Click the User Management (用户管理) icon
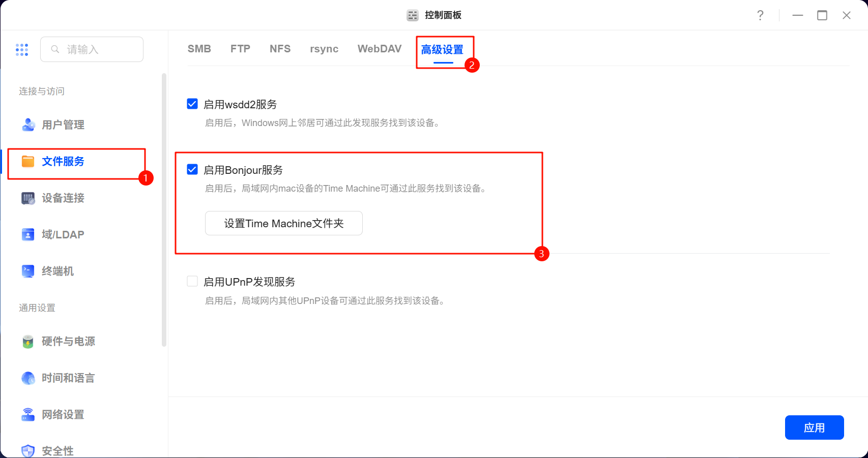This screenshot has height=458, width=868. [x=28, y=125]
